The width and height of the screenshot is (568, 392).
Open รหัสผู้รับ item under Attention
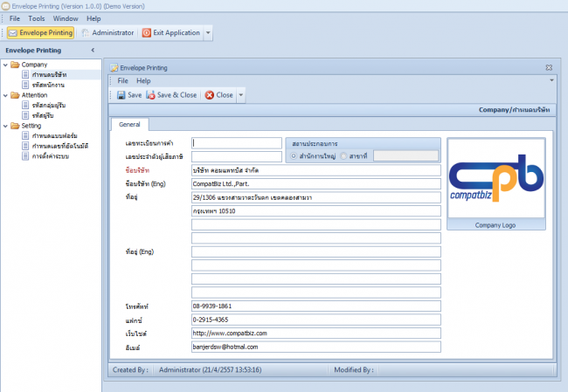43,115
